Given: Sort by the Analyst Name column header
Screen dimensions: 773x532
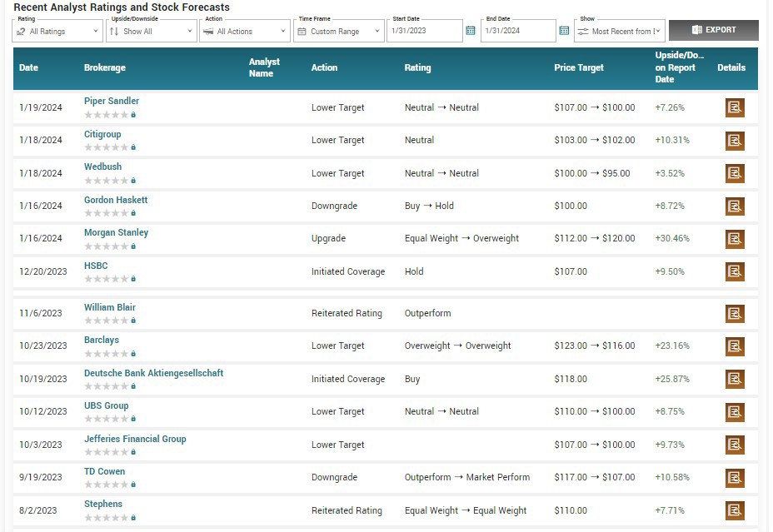Looking at the screenshot, I should pyautogui.click(x=264, y=67).
